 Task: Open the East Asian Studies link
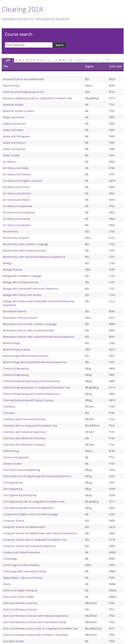[x=14, y=641]
